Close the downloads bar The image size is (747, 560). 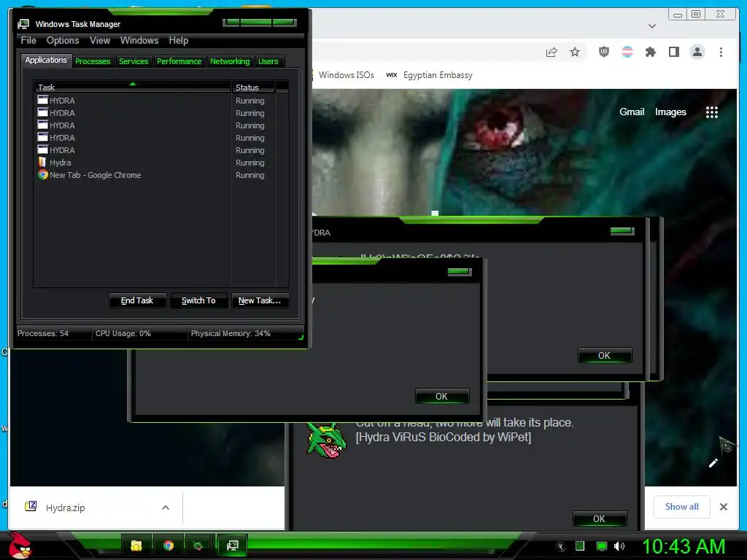(724, 507)
